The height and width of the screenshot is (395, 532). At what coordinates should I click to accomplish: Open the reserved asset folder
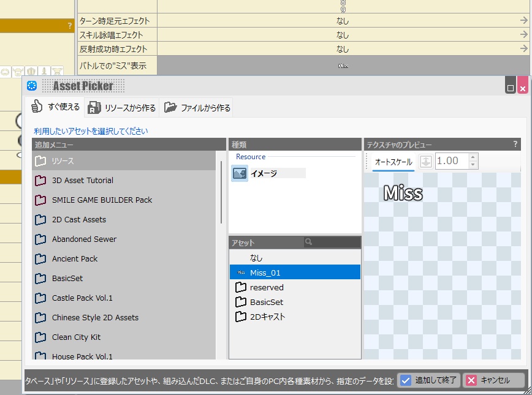tap(295, 287)
